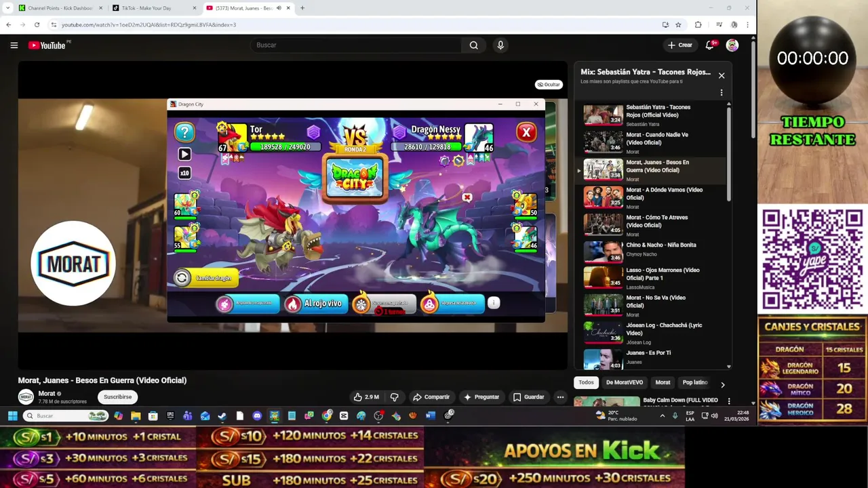
Task: Select the De MoratVEVO filter chip
Action: pos(624,382)
